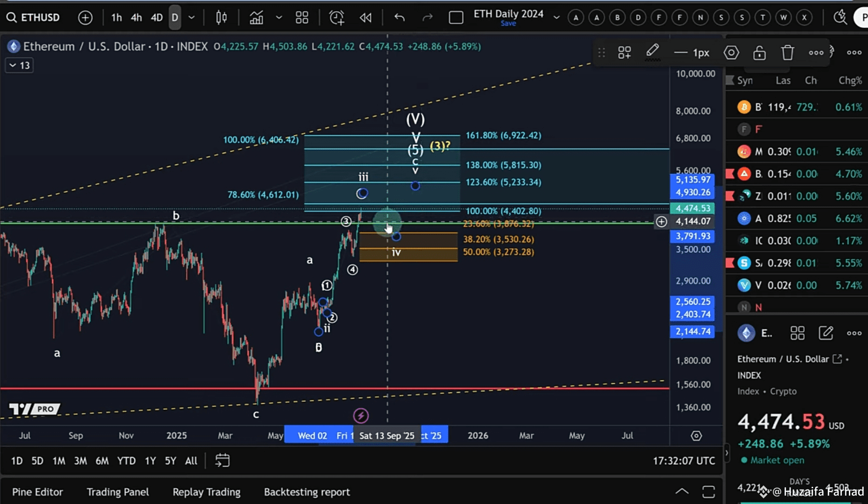Open the watchlist three-dots menu
The image size is (868, 504).
click(x=854, y=52)
